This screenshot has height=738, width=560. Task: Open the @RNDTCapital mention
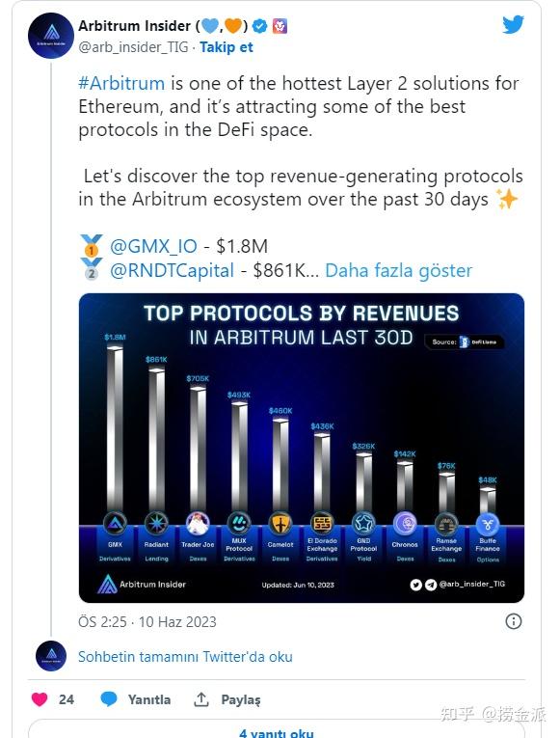click(172, 271)
